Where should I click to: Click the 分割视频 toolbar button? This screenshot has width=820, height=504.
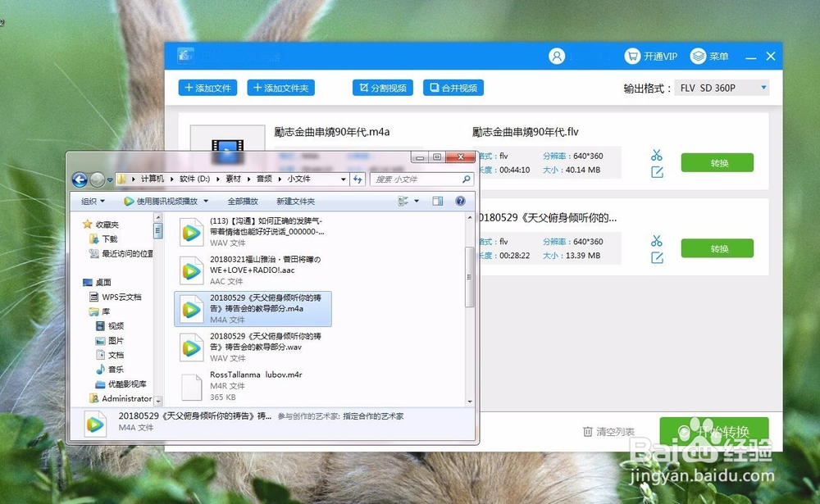382,88
